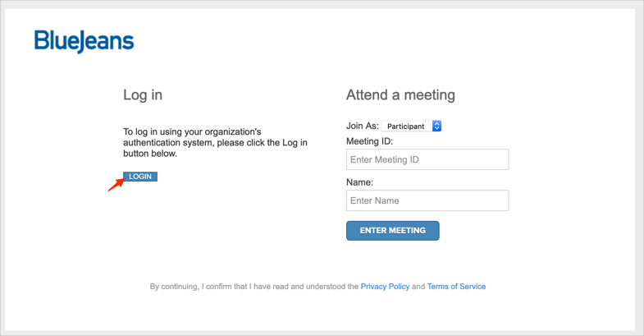Click the word "Blue" in the logo
Image resolution: width=644 pixels, height=336 pixels.
pos(57,40)
